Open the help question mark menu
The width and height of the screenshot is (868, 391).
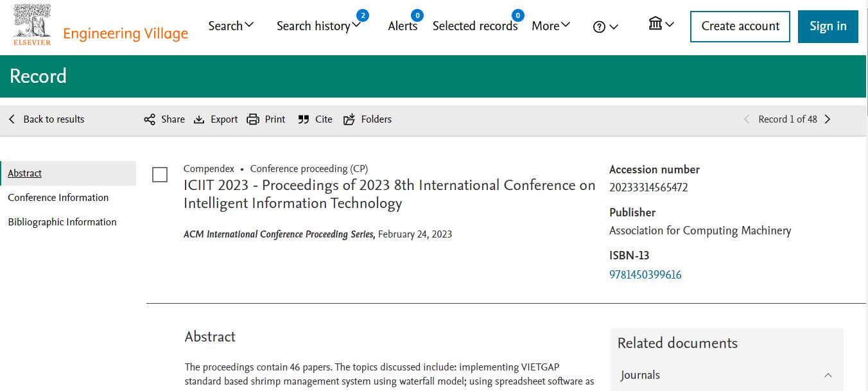605,27
